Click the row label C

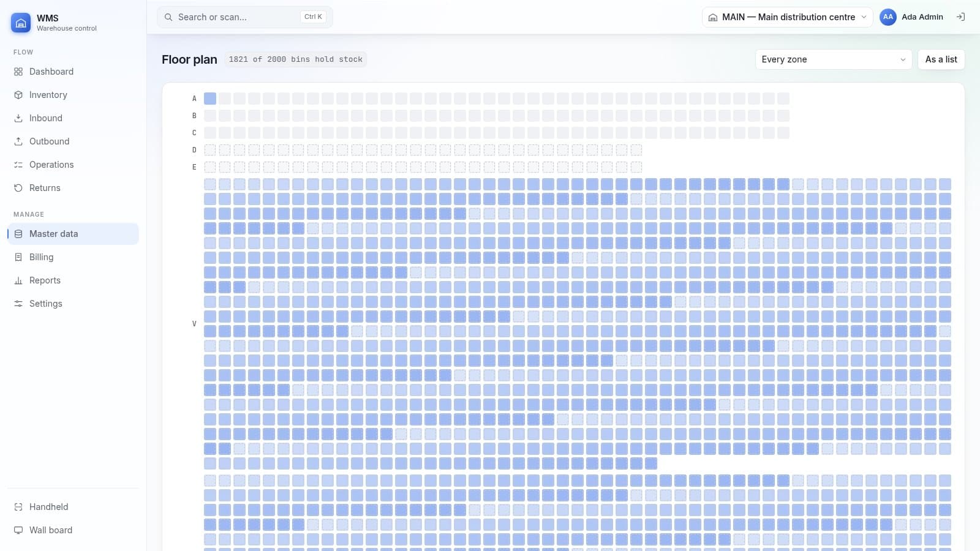[194, 133]
